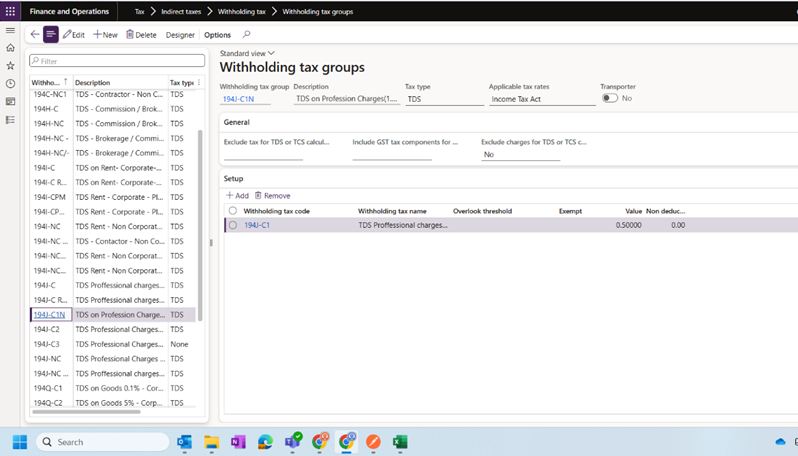Click the New button
This screenshot has height=456, width=798.
click(105, 35)
